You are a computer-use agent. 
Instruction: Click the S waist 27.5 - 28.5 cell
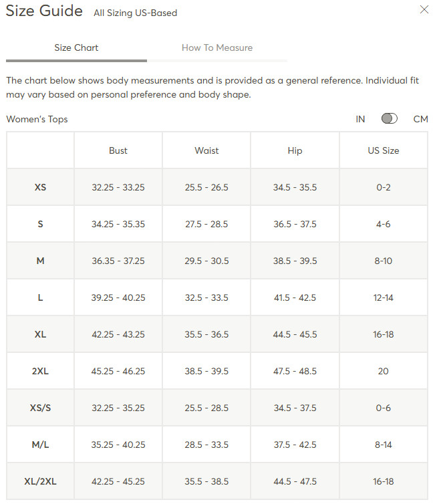(206, 224)
